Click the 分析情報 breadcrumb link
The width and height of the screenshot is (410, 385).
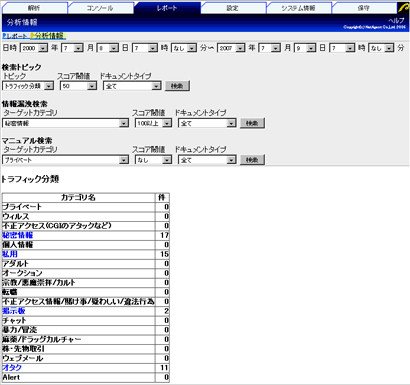(x=48, y=36)
